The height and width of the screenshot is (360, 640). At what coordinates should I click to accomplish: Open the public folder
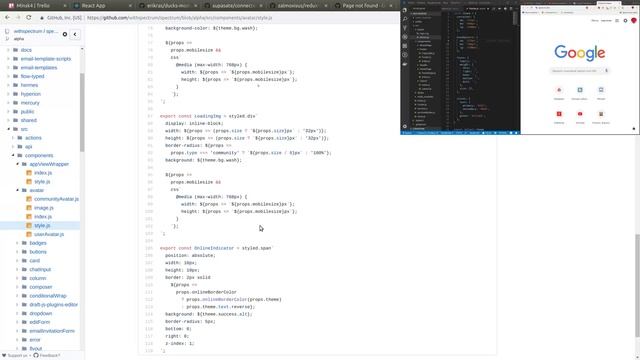pos(27,111)
